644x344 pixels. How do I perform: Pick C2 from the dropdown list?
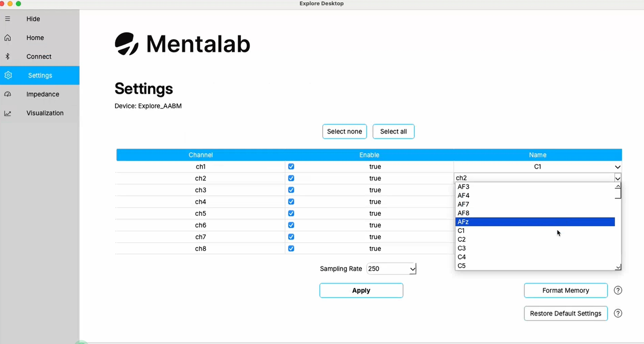click(535, 239)
